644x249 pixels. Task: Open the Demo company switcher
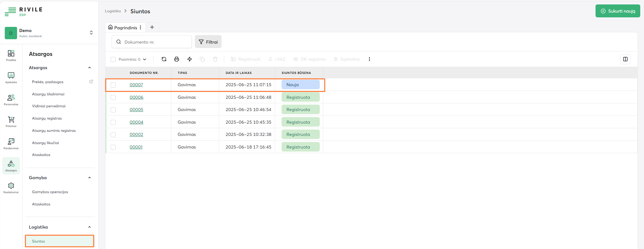pos(91,33)
